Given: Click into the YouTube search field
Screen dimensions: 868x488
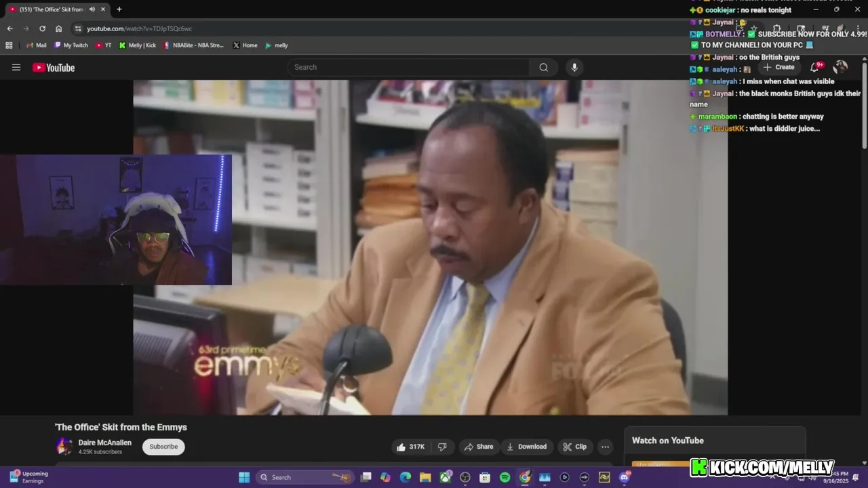Looking at the screenshot, I should coord(409,67).
